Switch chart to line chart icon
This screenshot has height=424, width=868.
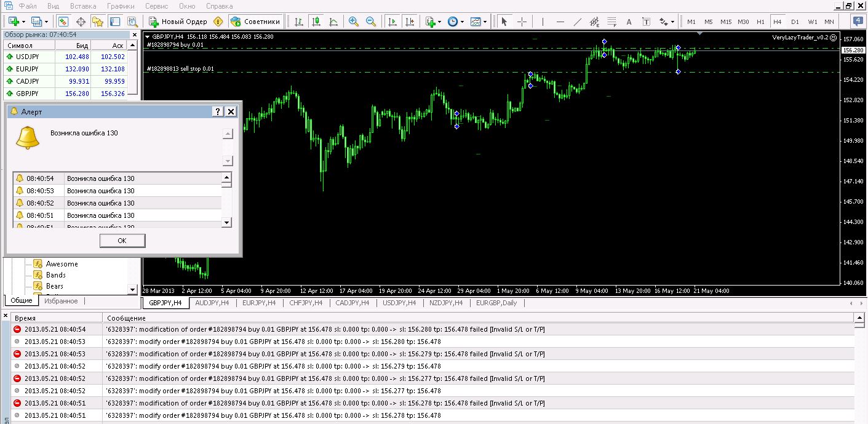333,22
